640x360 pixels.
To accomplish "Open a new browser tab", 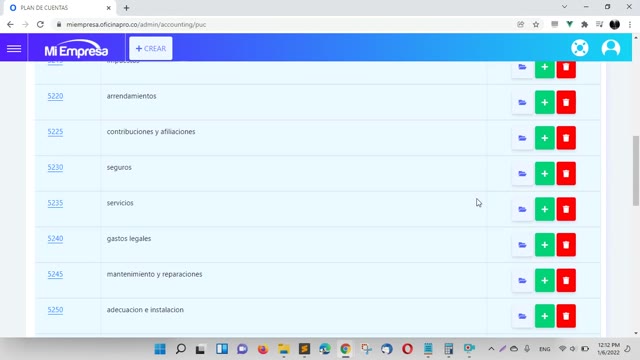I will (126, 8).
